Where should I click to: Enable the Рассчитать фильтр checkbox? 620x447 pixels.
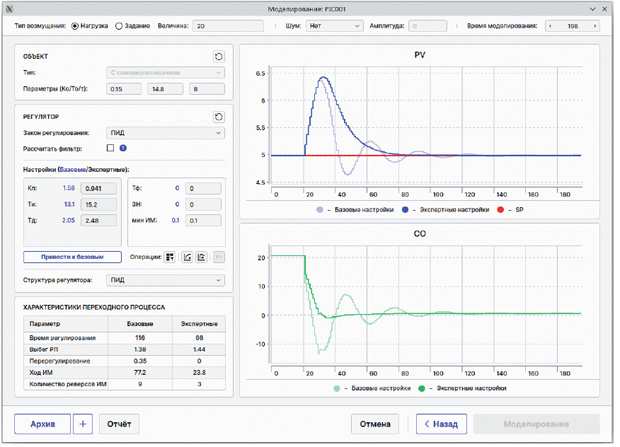(111, 149)
